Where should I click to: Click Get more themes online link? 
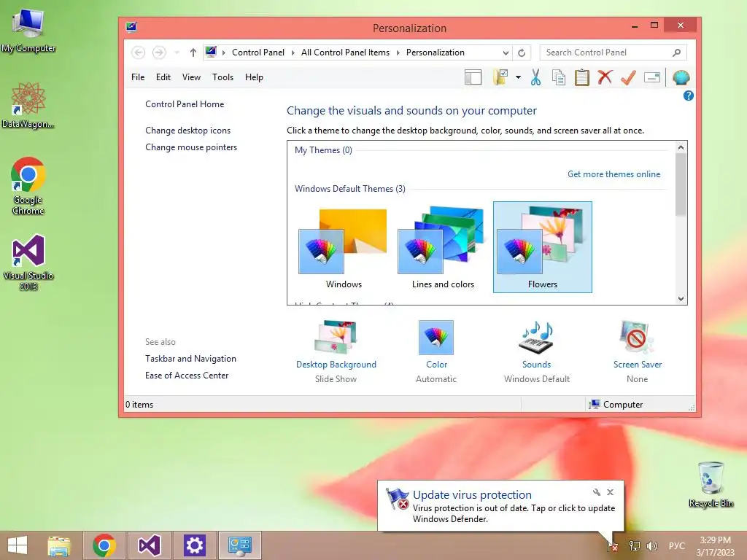(x=614, y=174)
